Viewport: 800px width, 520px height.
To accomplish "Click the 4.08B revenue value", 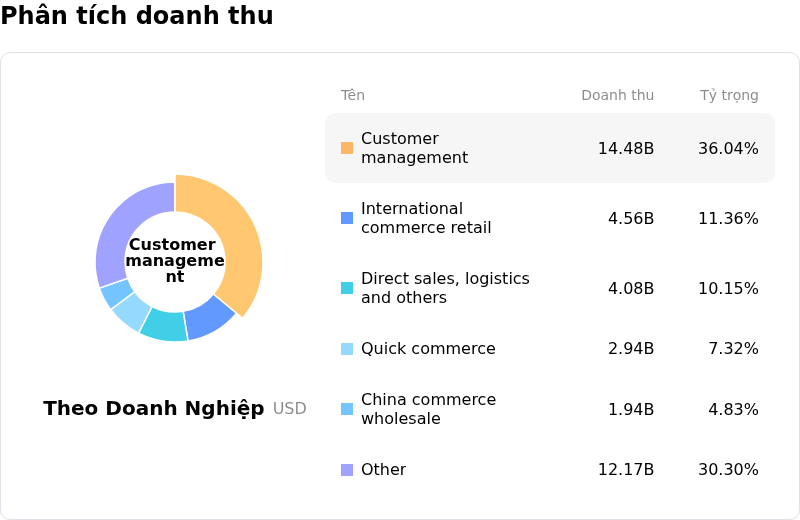I will point(631,288).
